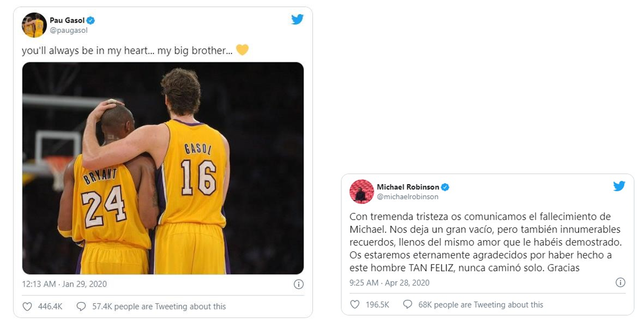Open info icon on Pau Gasol tweet
The width and height of the screenshot is (644, 324).
coord(298,284)
